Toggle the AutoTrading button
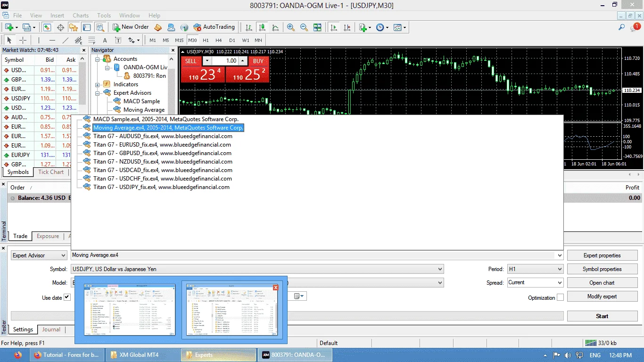The height and width of the screenshot is (362, 644). (214, 27)
